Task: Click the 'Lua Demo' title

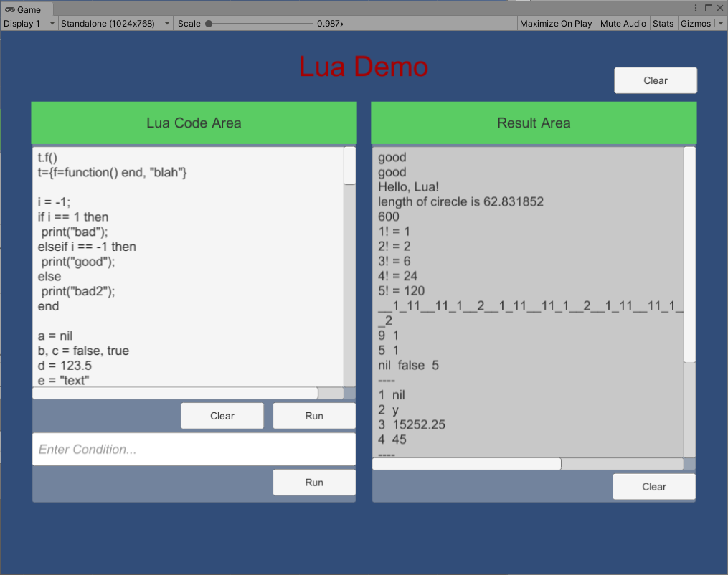Action: [x=364, y=67]
